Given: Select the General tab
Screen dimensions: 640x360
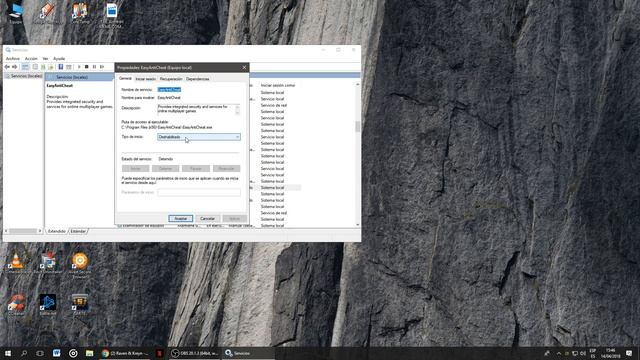Looking at the screenshot, I should (x=125, y=78).
